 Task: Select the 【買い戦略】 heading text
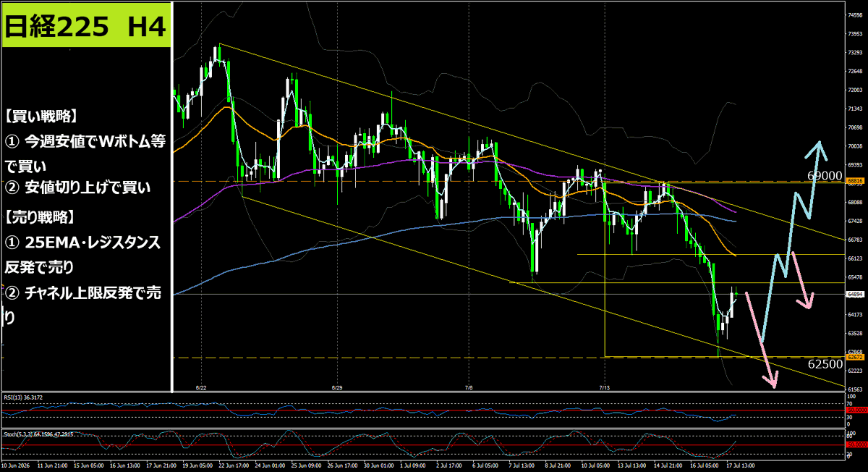click(x=42, y=116)
